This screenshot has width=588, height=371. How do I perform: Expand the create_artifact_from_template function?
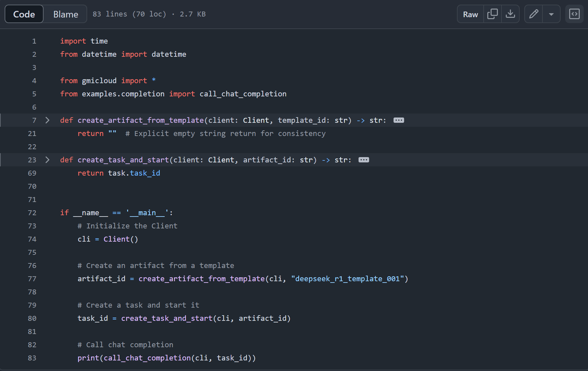(48, 120)
